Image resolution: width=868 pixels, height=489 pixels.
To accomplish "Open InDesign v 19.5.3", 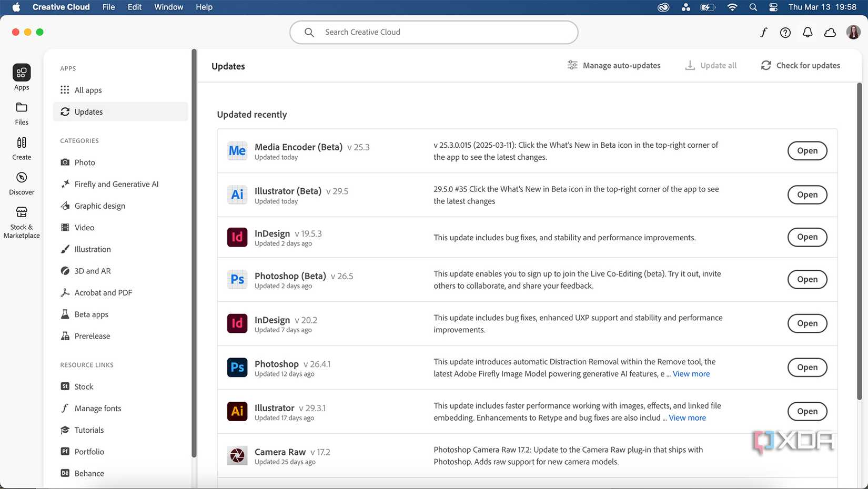I will click(807, 237).
